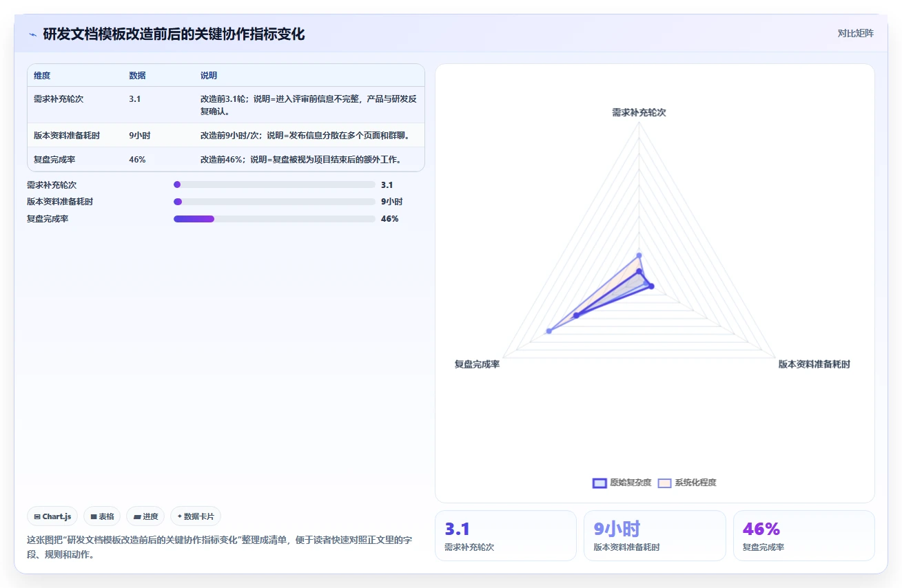Image resolution: width=902 pixels, height=588 pixels.
Task: Click the 3.1 需求补充轮次 data card
Action: coord(506,536)
